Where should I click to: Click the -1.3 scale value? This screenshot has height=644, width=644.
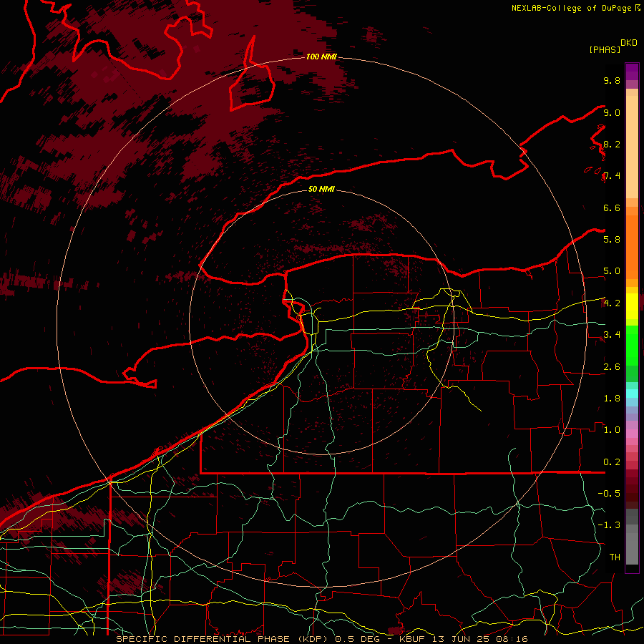click(x=609, y=525)
